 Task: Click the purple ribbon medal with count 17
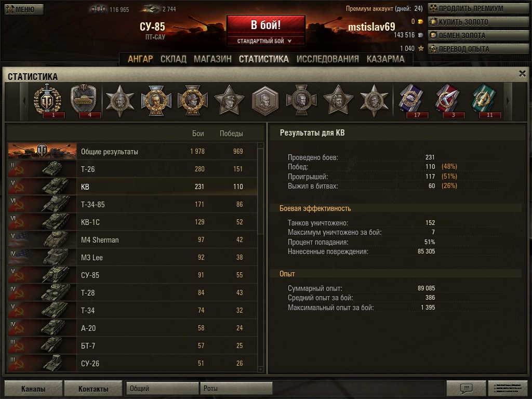click(x=411, y=101)
